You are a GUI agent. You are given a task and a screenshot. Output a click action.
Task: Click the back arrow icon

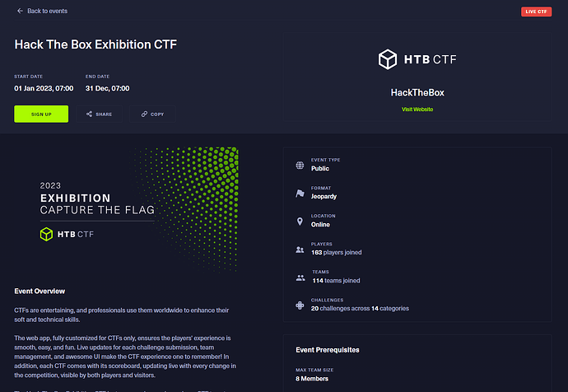[x=20, y=11]
